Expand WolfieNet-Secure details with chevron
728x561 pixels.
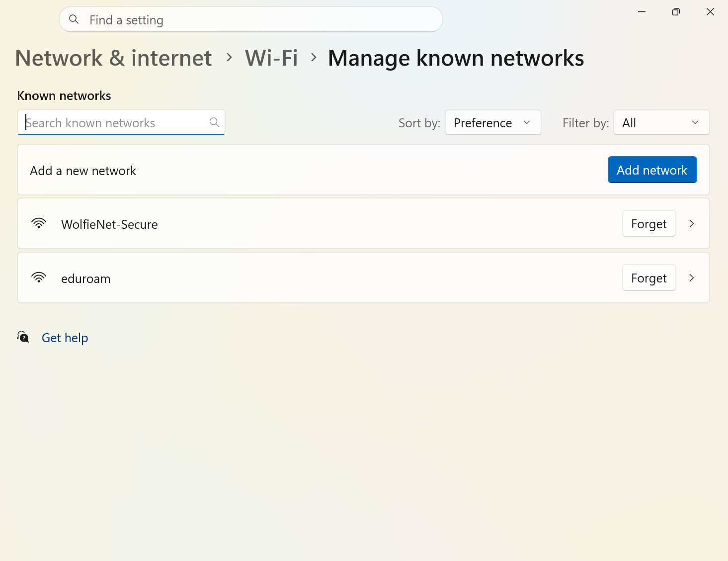click(x=691, y=224)
